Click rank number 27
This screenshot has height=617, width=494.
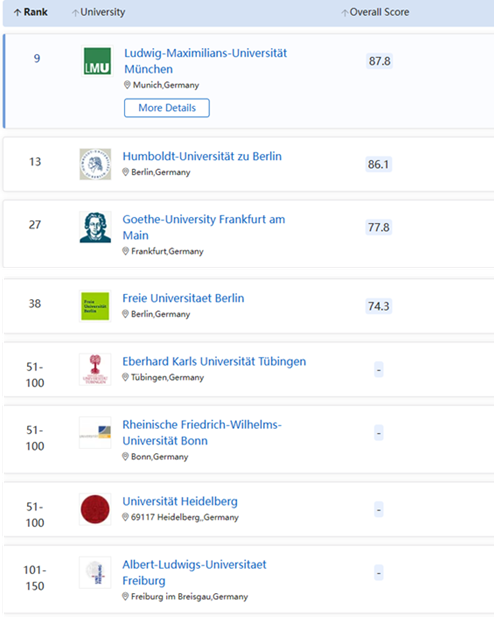35,225
